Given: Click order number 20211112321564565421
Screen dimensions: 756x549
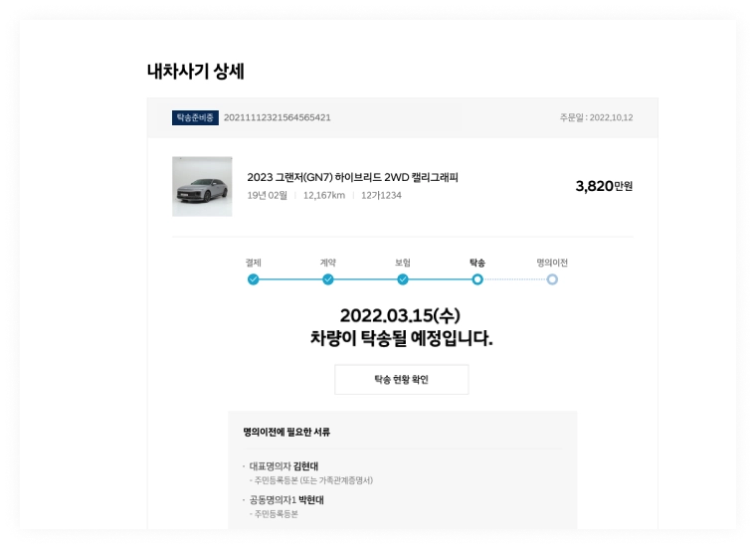Looking at the screenshot, I should coord(278,117).
